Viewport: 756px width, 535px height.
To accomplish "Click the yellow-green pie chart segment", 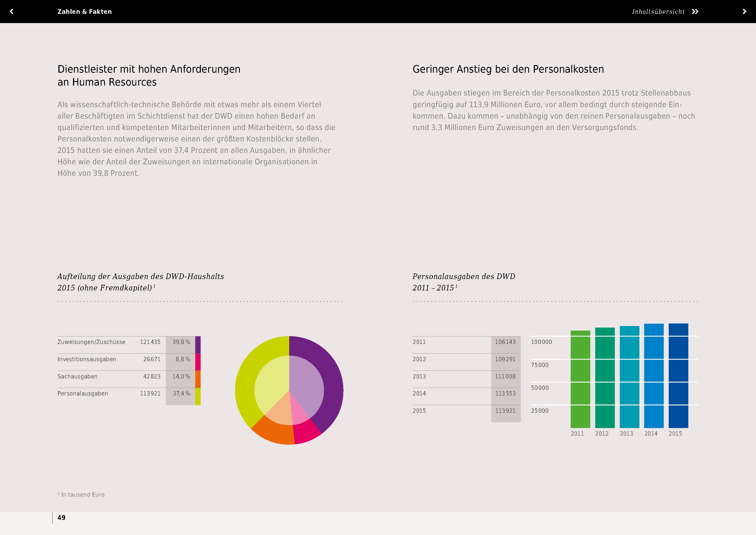I will [245, 379].
